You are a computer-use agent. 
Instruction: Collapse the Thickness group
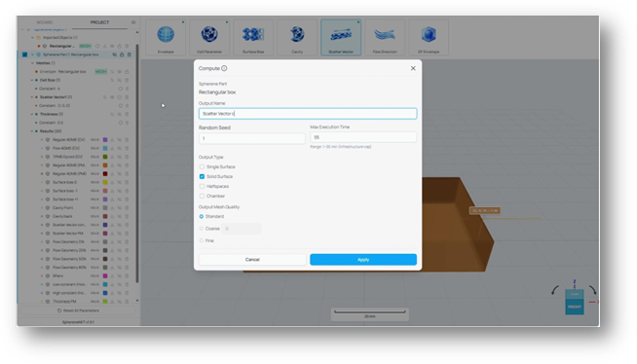[32, 114]
